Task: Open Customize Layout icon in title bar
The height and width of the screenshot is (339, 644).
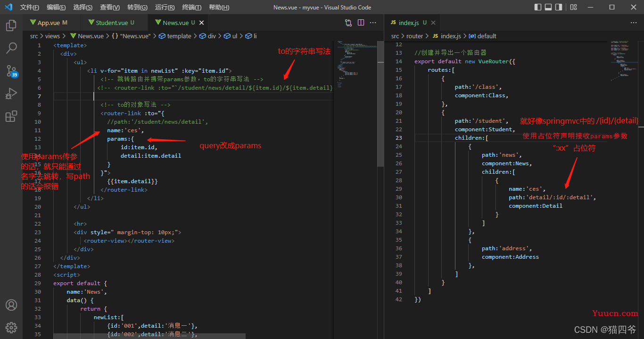Action: pos(573,7)
